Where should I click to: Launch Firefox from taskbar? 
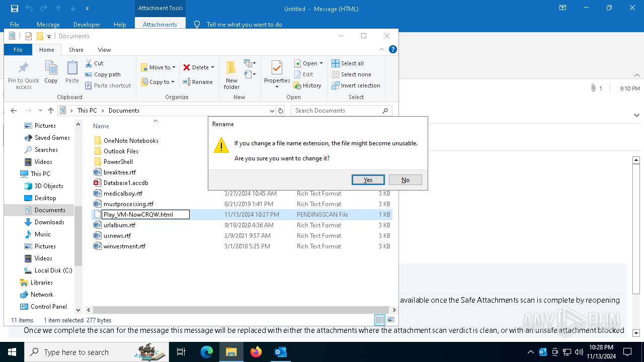pos(256,352)
